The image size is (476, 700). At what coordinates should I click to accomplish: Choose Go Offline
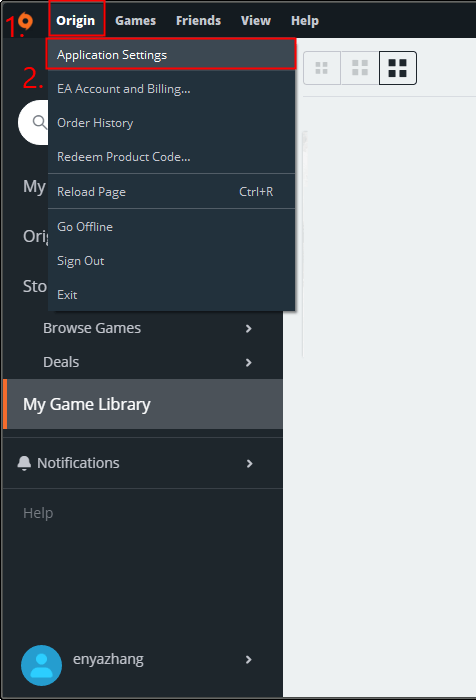pos(171,226)
